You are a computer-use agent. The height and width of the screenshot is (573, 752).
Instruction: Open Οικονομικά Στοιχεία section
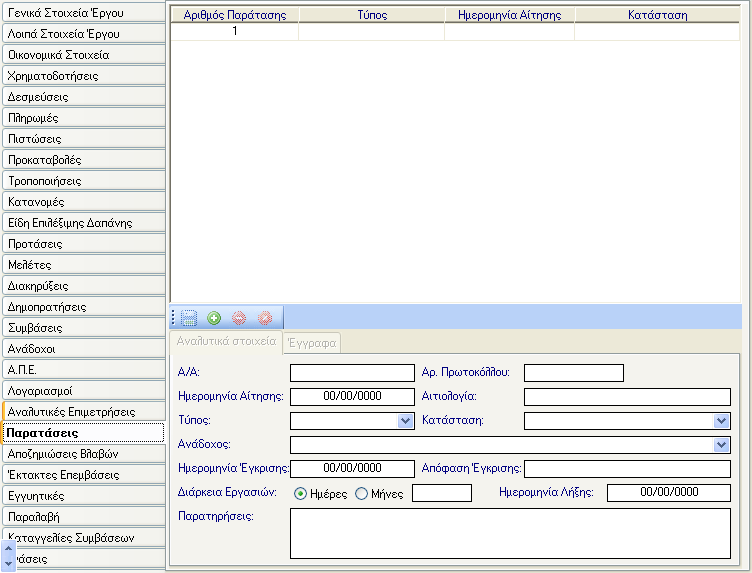pyautogui.click(x=84, y=55)
